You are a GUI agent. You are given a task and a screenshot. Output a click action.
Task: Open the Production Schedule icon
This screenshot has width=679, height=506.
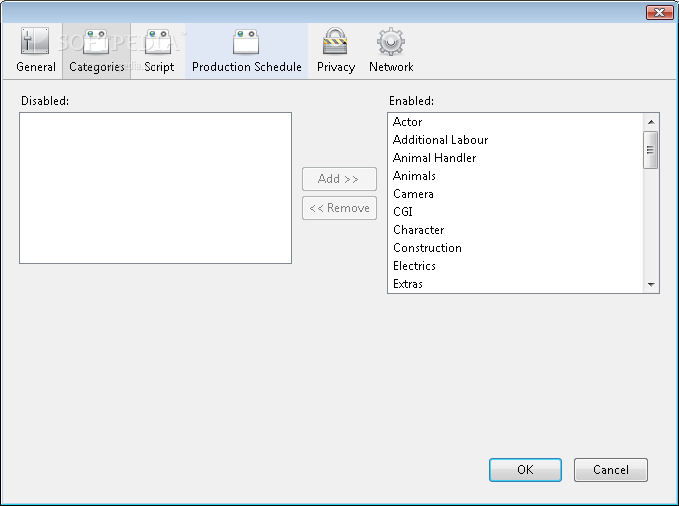[246, 41]
